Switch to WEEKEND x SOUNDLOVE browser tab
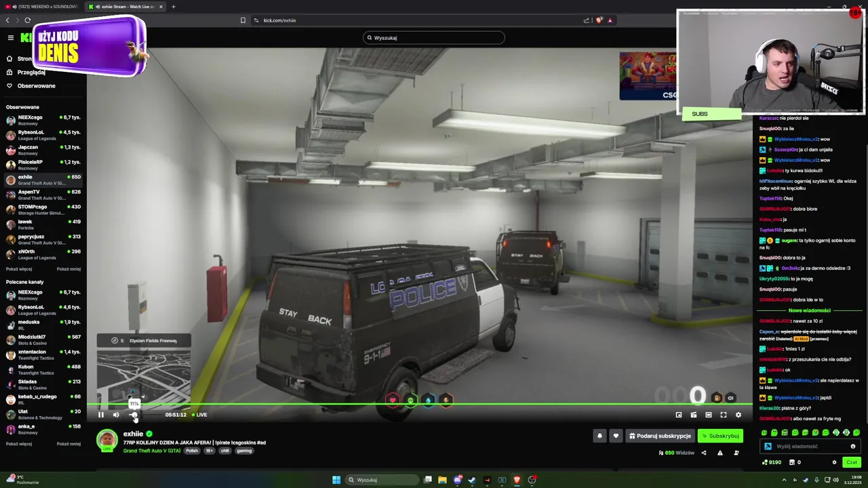Viewport: 868px width, 488px height. [41, 7]
